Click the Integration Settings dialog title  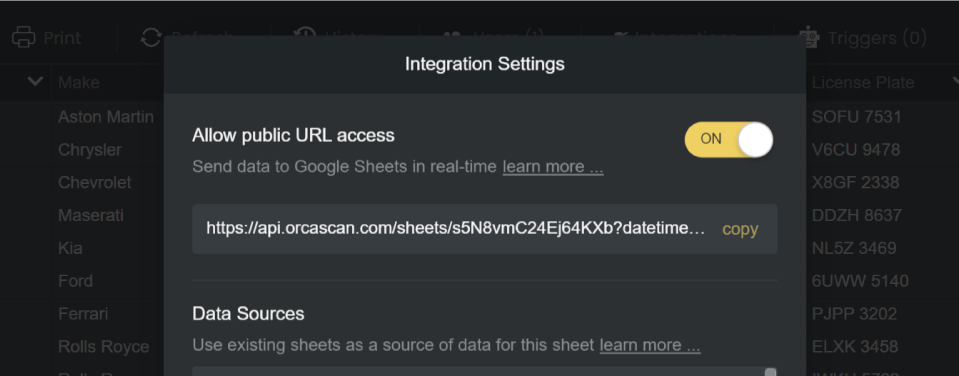484,64
